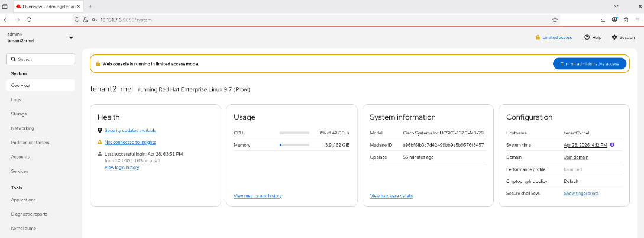Open Logs in the sidebar
Image resolution: width=644 pixels, height=238 pixels.
point(40,99)
